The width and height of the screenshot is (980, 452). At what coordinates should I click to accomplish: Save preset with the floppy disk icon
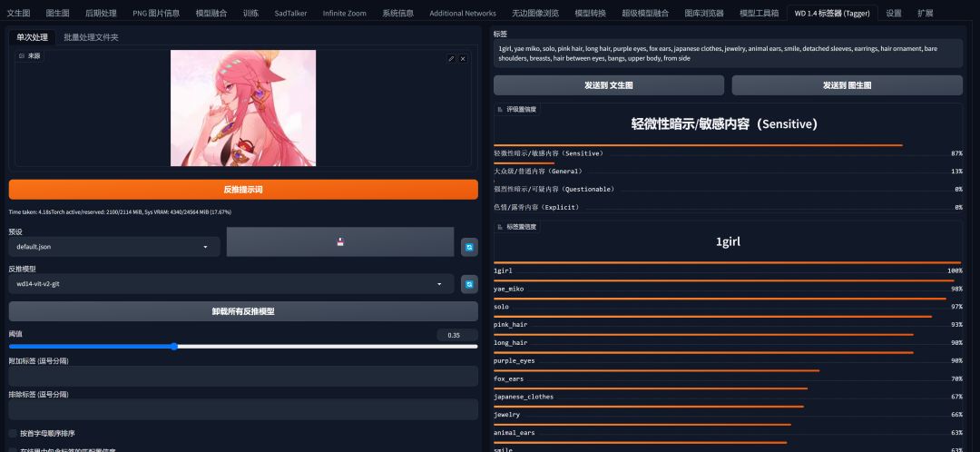340,242
